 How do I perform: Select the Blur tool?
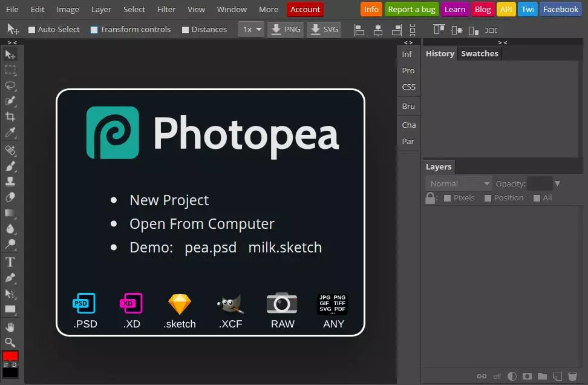coord(10,229)
